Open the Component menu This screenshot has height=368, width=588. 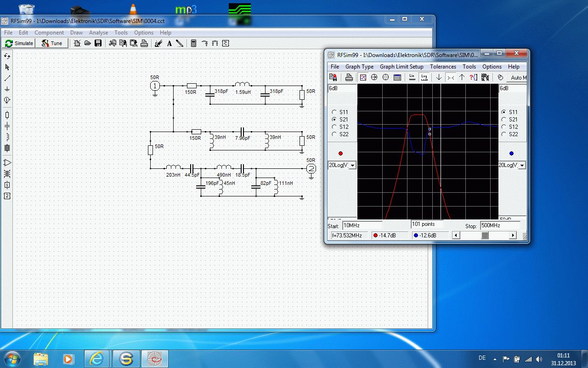coord(49,33)
